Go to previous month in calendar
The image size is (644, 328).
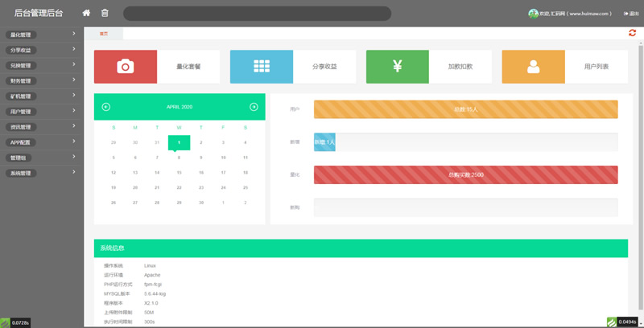click(106, 107)
